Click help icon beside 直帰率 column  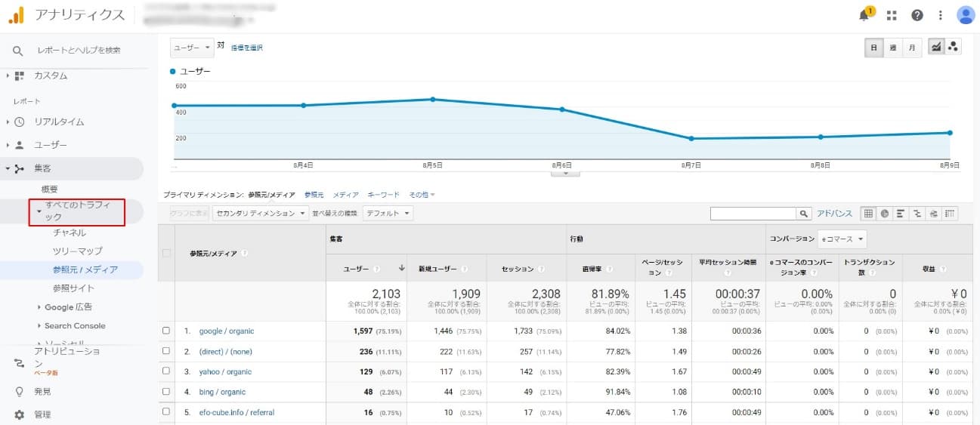tap(610, 269)
